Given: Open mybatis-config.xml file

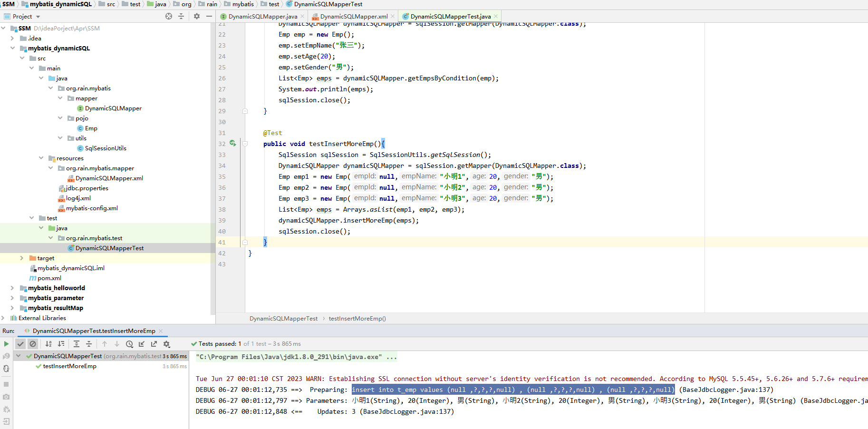Looking at the screenshot, I should point(92,208).
